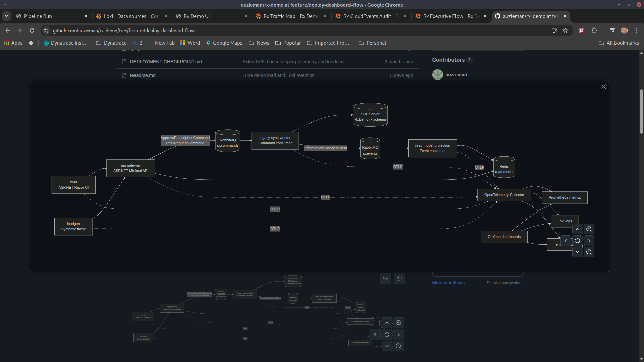Close the Rx Demo UI tab
The width and height of the screenshot is (644, 362).
(246, 16)
